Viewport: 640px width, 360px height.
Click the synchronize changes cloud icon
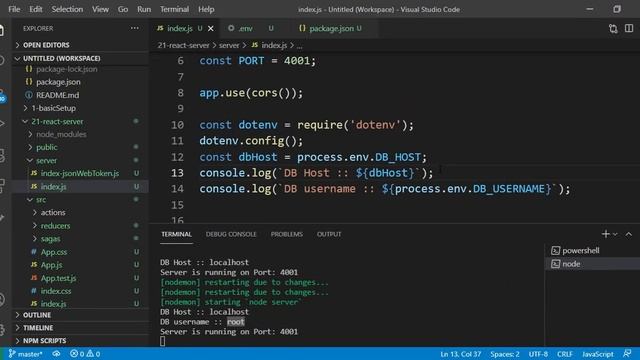(x=56, y=354)
